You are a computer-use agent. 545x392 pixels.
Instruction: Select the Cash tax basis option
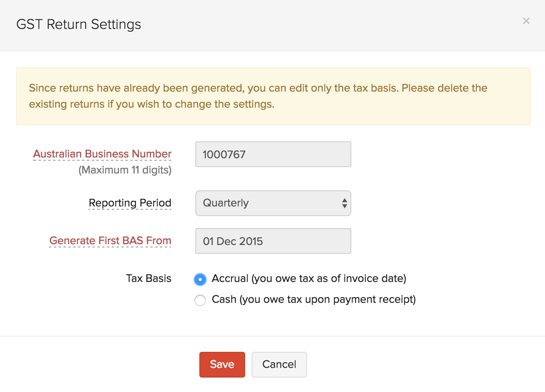tap(200, 300)
